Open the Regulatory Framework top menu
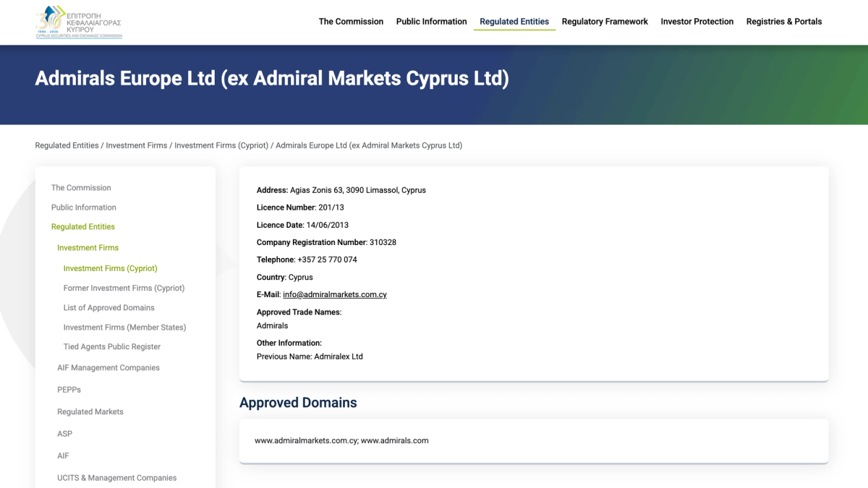Screen dimensions: 868x488 605,22
